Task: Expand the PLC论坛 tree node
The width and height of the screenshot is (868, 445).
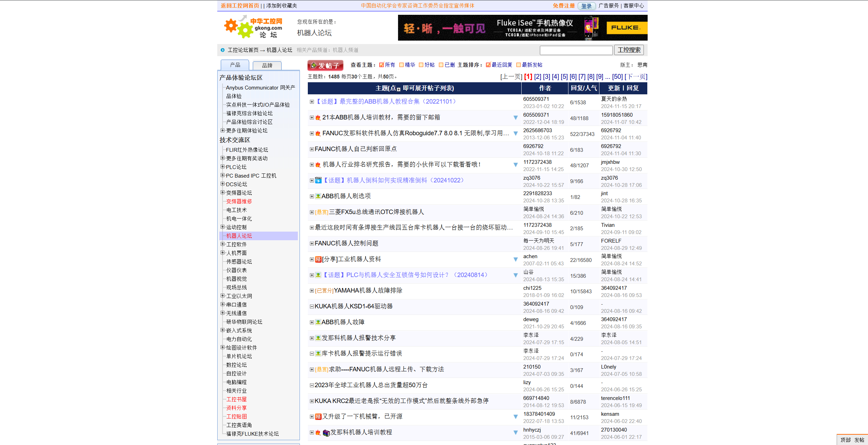Action: tap(222, 167)
